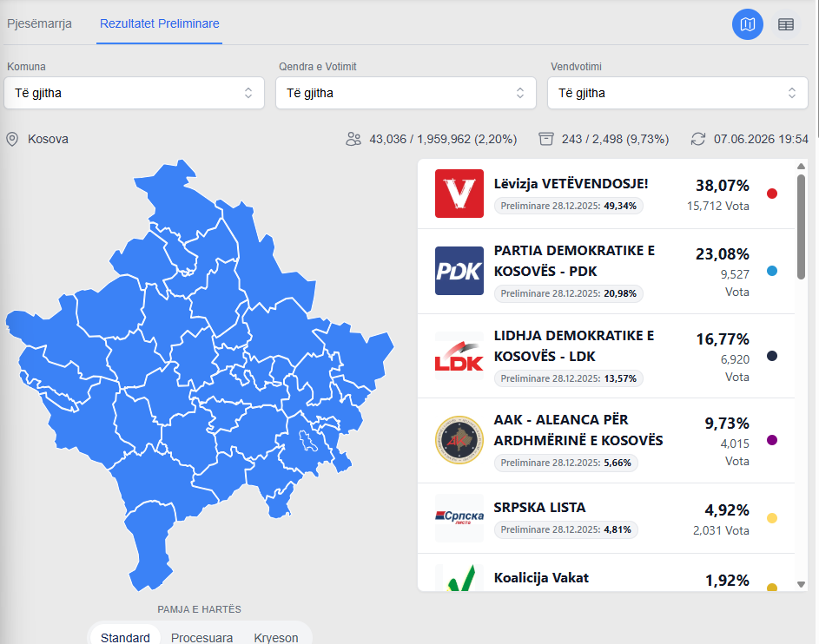Click the purple AAK color dot
This screenshot has height=644, width=819.
772,440
